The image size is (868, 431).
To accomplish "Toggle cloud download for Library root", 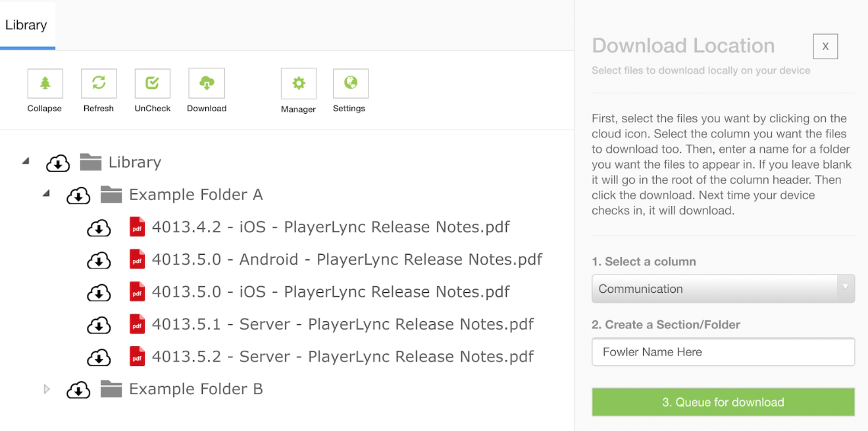I will pyautogui.click(x=58, y=163).
